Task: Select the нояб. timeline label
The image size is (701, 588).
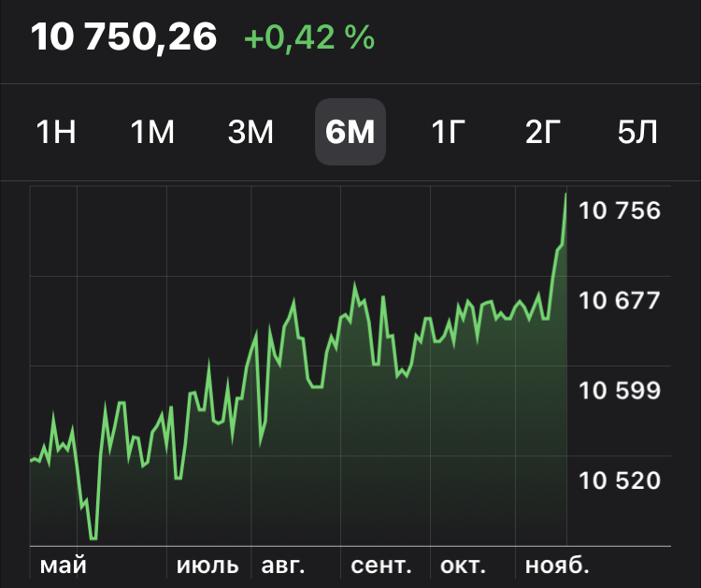Action: tap(557, 566)
